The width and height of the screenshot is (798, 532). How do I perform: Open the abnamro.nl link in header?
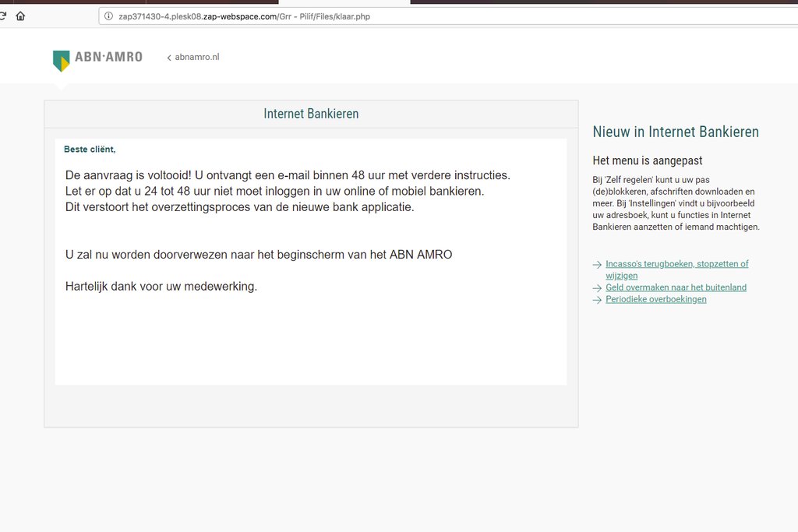pos(196,57)
